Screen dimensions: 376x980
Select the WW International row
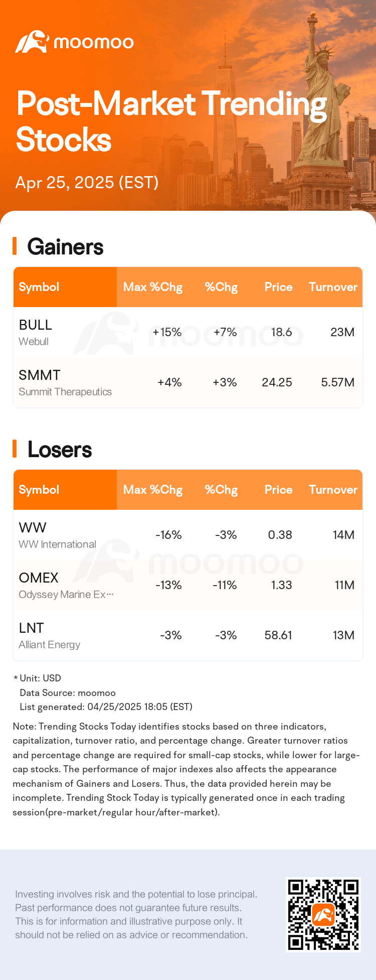tap(188, 535)
